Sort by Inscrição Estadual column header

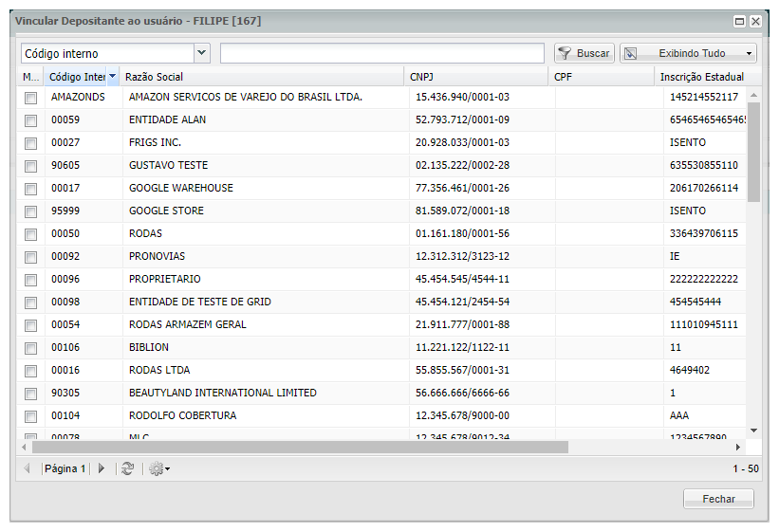point(708,77)
